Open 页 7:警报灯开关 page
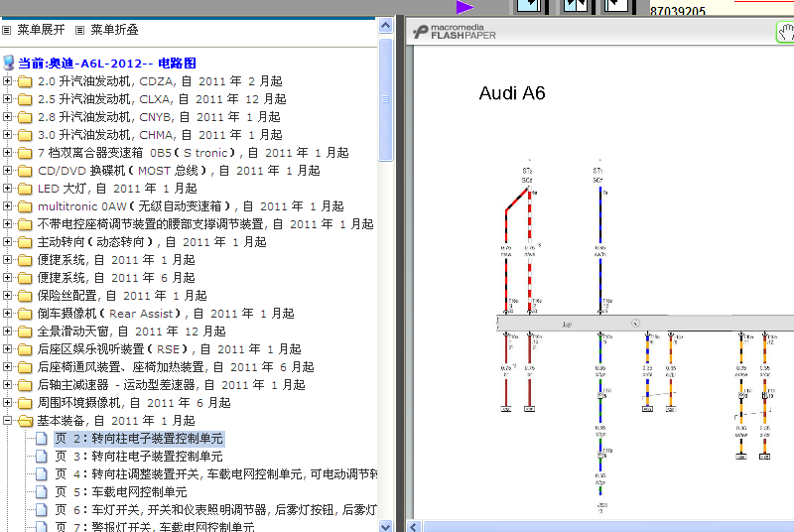This screenshot has height=532, width=794. [x=155, y=526]
